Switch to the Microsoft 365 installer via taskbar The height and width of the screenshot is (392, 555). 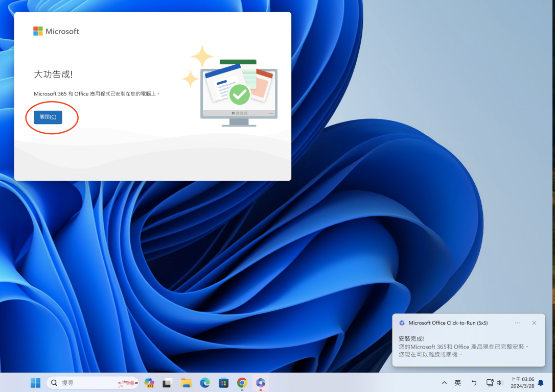point(261,383)
